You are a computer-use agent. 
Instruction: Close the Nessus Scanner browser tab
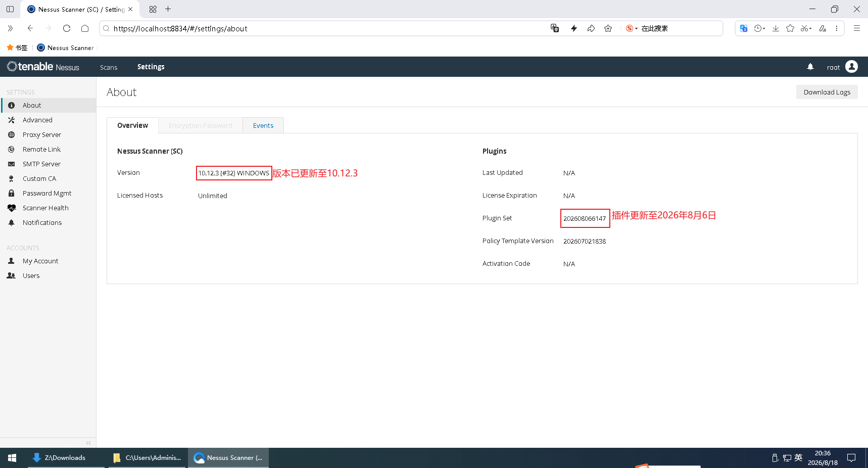pos(130,9)
